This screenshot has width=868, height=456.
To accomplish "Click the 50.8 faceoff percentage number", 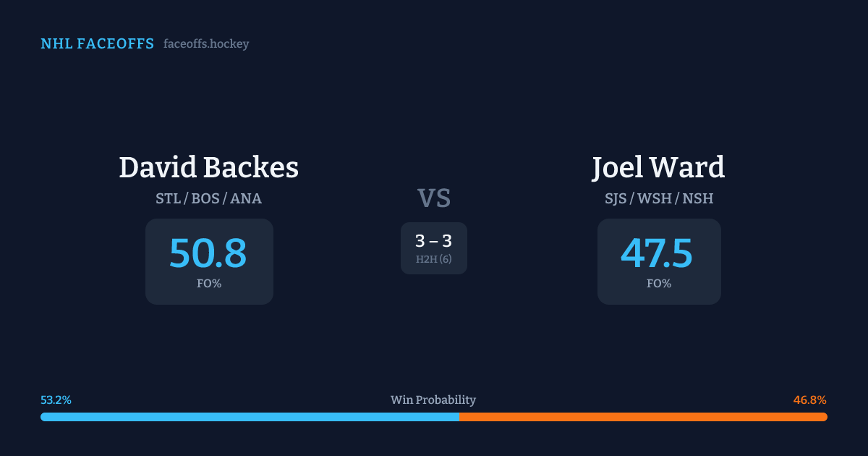I will (208, 254).
